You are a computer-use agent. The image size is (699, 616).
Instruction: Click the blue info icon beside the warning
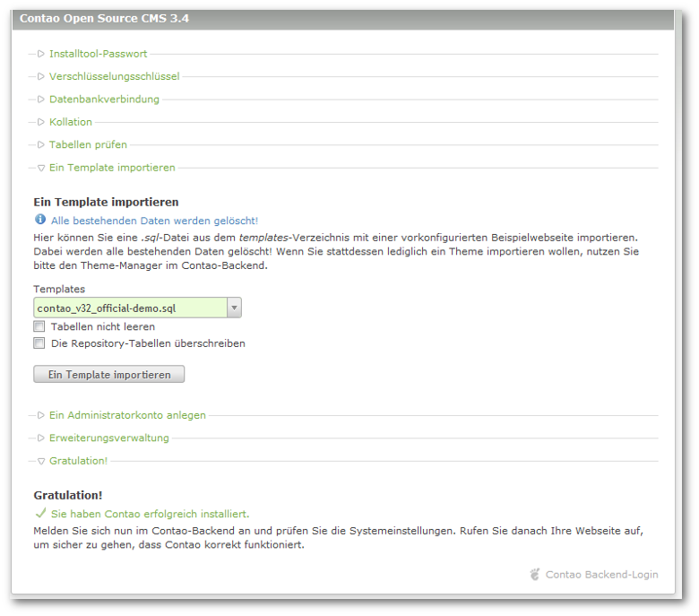(x=40, y=220)
